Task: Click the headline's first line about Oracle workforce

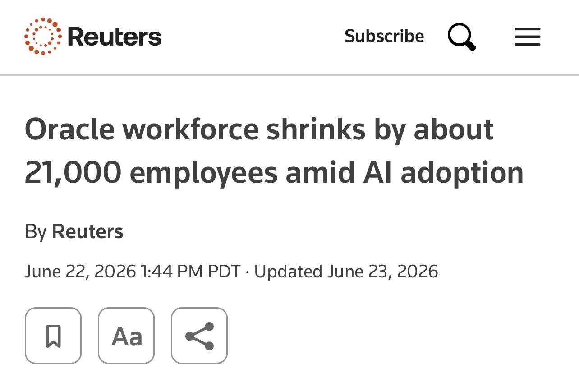Action: 259,129
